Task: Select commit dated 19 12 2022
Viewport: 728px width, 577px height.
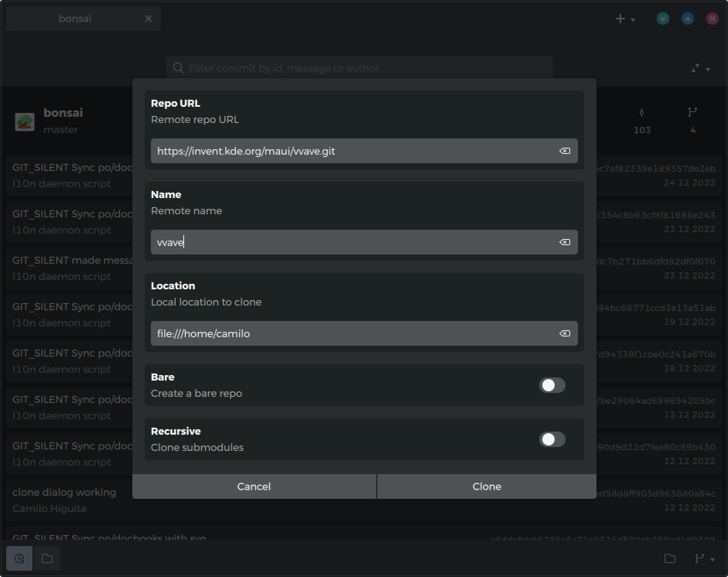Action: pyautogui.click(x=364, y=315)
